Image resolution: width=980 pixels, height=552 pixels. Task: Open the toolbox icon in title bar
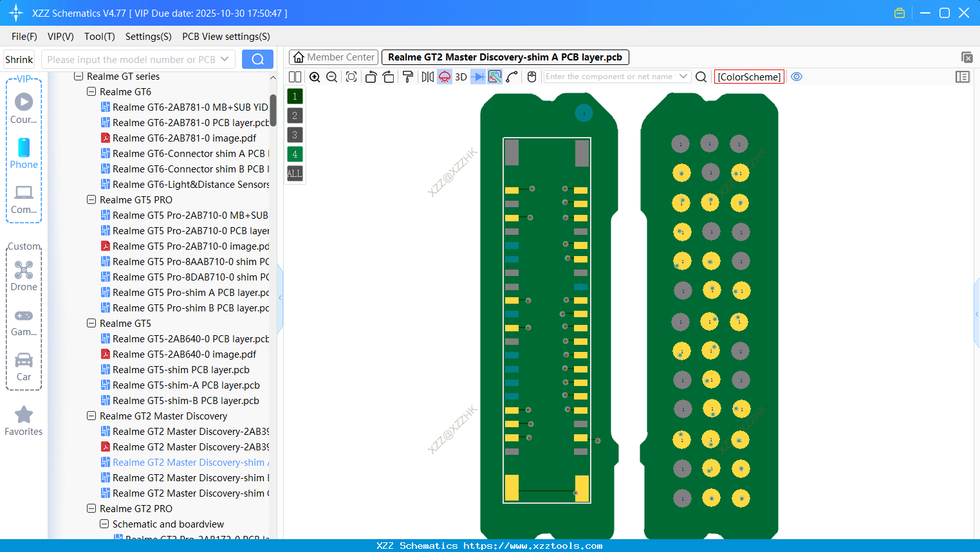point(900,13)
